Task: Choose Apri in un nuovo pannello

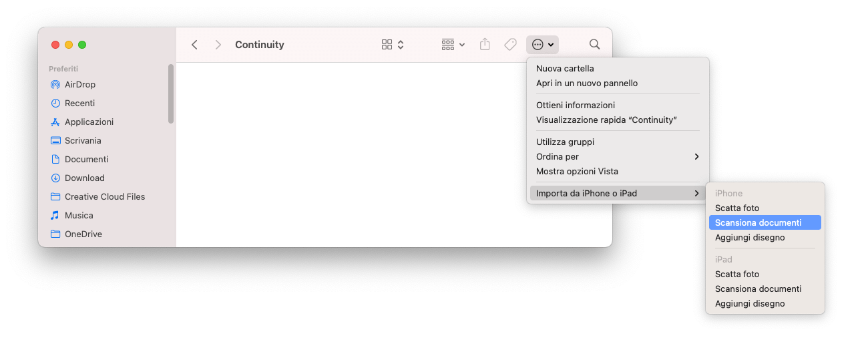Action: click(618, 83)
